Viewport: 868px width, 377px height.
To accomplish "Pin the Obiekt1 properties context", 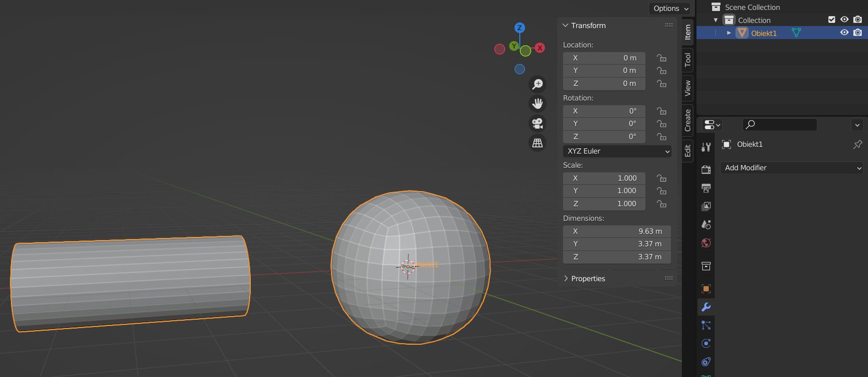I will tap(857, 145).
